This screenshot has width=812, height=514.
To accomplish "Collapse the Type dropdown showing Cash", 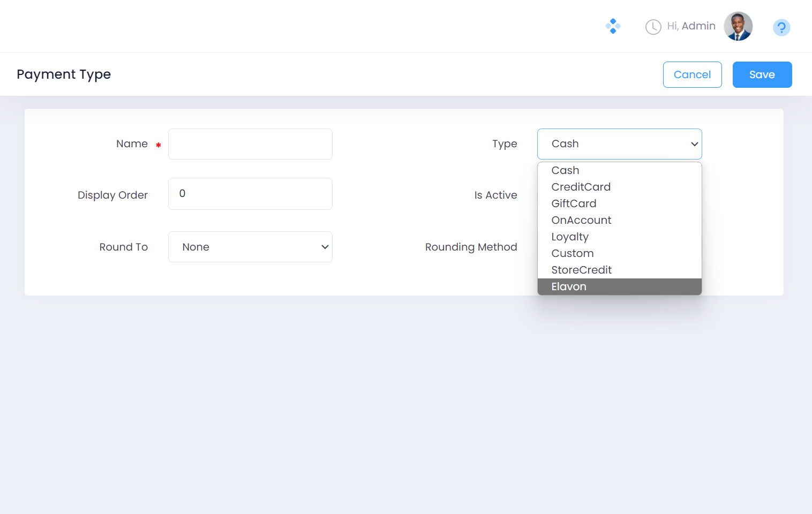I will click(x=619, y=144).
